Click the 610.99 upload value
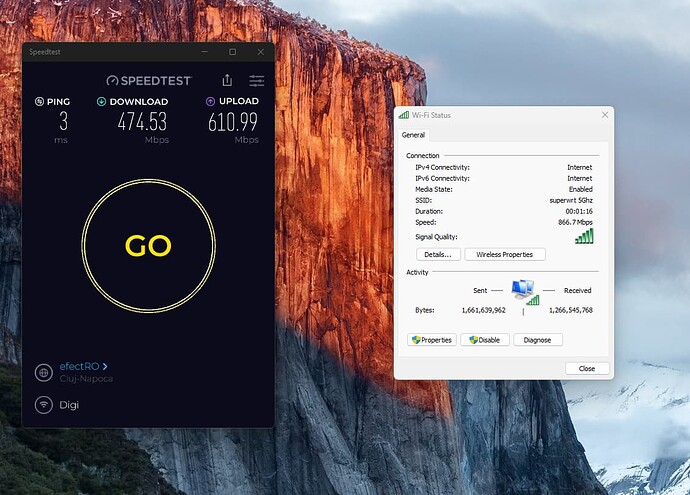 (233, 122)
